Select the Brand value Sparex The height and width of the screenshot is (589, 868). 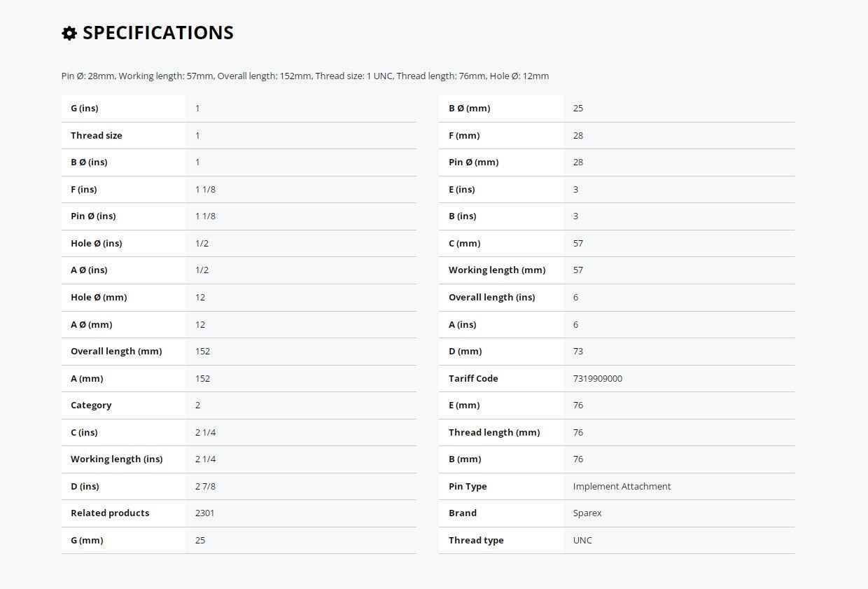point(587,513)
